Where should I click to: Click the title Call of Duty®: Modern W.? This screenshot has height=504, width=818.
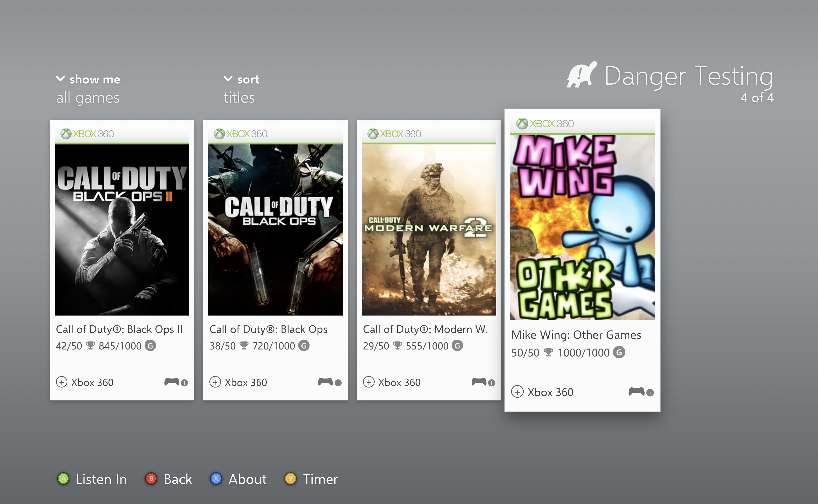[x=425, y=329]
